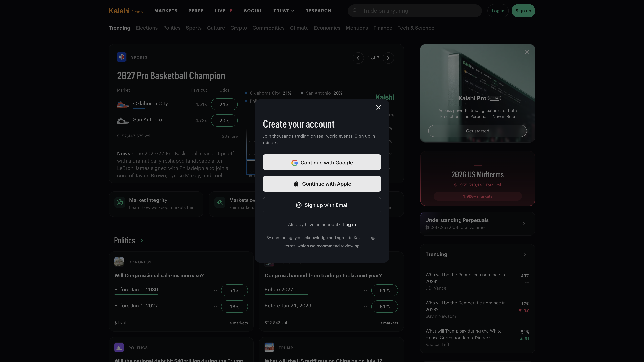Screen dimensions: 644x362
Task: Select the Tech & Science category tab
Action: coord(416,28)
